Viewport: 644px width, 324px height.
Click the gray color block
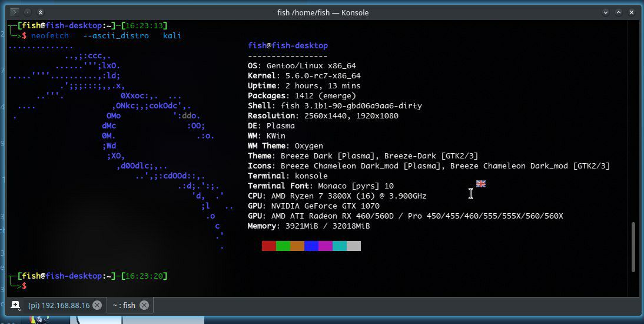coord(354,246)
